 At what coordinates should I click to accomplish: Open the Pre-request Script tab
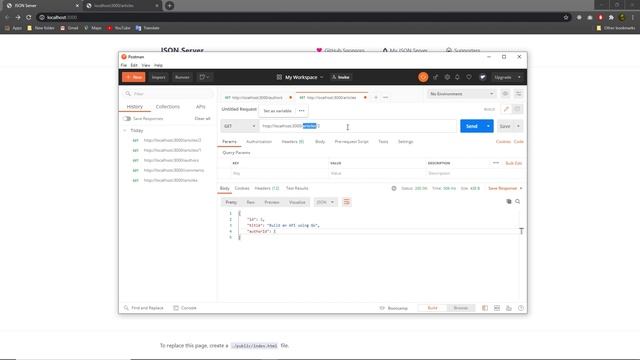351,142
